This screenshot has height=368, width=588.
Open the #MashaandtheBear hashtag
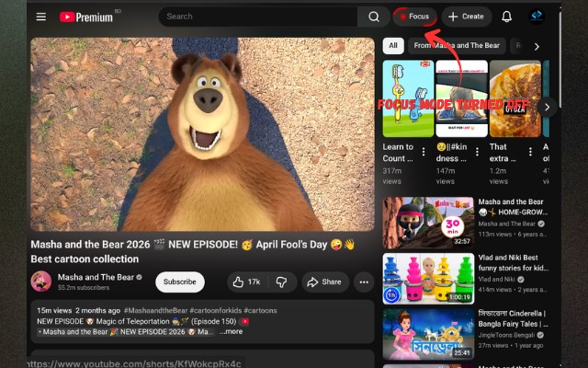155,311
